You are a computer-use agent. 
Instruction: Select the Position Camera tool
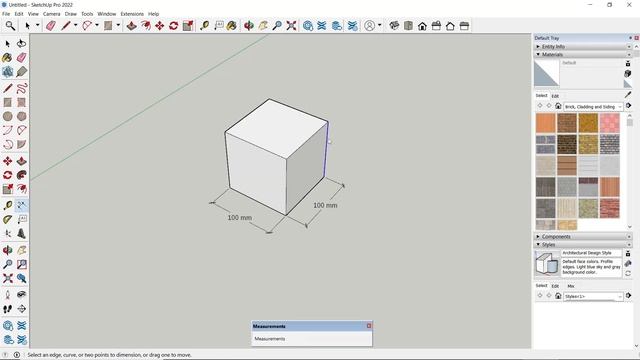pos(7,295)
